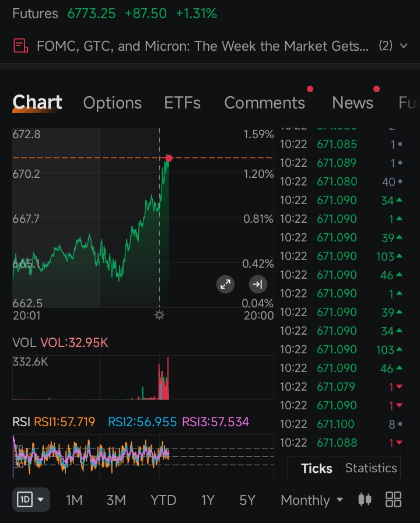This screenshot has width=420, height=523.
Task: Tap the RSI indicator label
Action: tap(22, 422)
